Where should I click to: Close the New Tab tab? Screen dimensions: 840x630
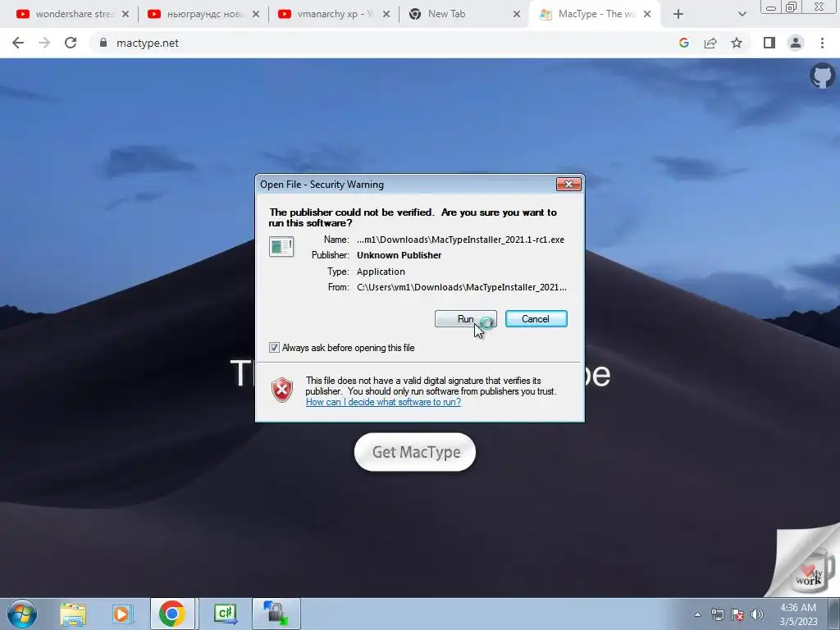tap(517, 15)
